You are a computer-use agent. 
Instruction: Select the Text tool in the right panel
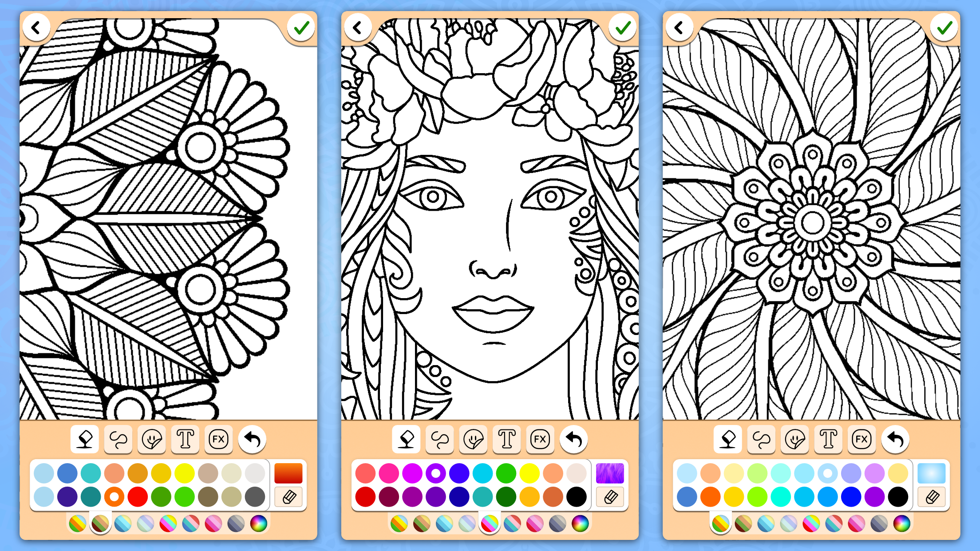828,439
